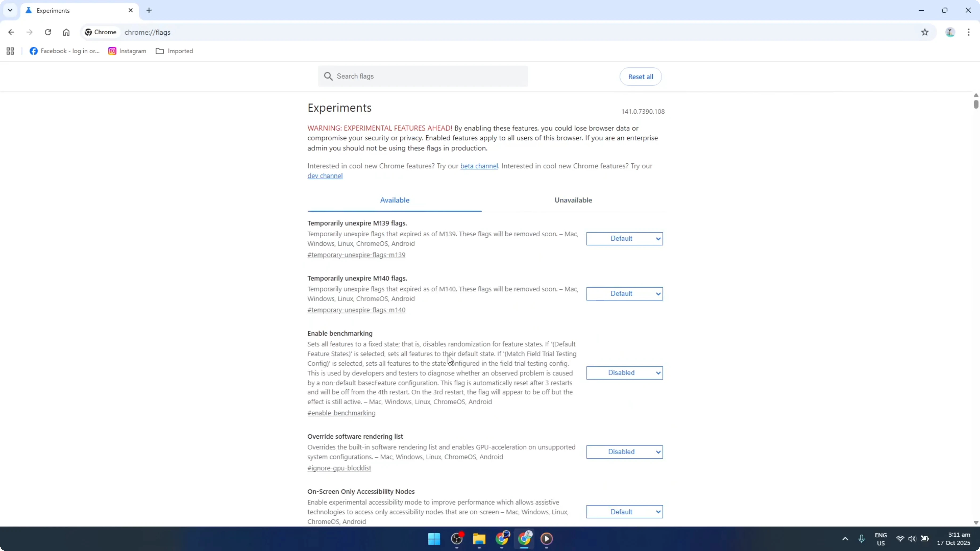980x551 pixels.
Task: Open the beta channel link
Action: click(x=479, y=166)
